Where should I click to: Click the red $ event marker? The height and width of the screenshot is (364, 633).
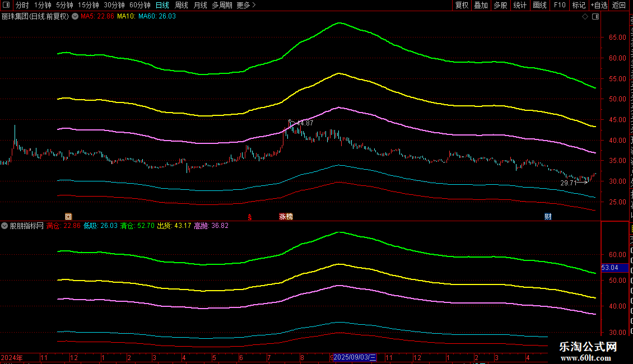(249, 217)
